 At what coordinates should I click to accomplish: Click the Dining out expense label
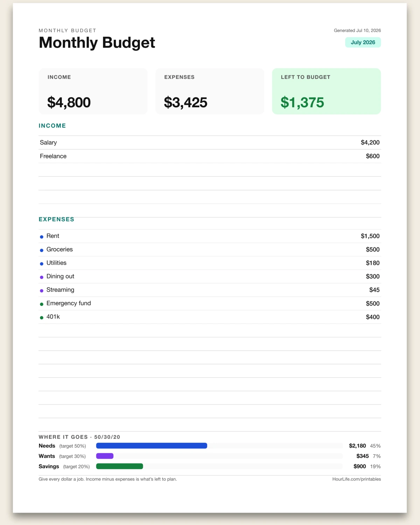(x=60, y=276)
